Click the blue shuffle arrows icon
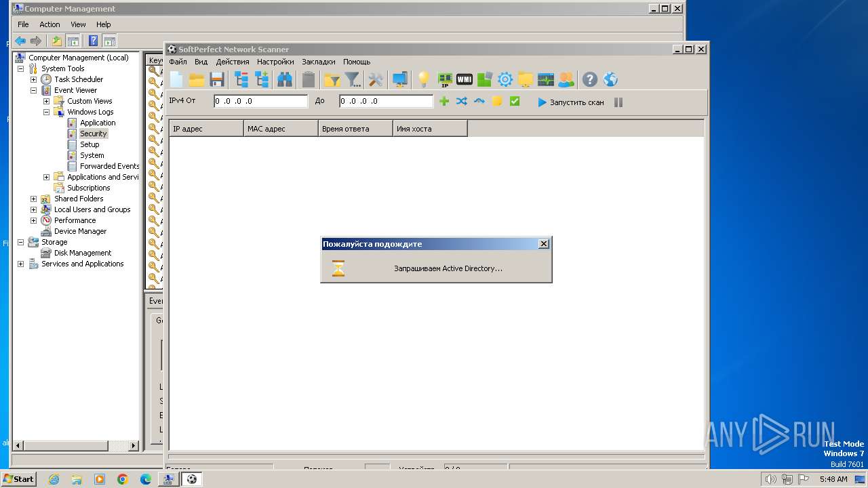Viewport: 868px width, 488px height. (462, 102)
